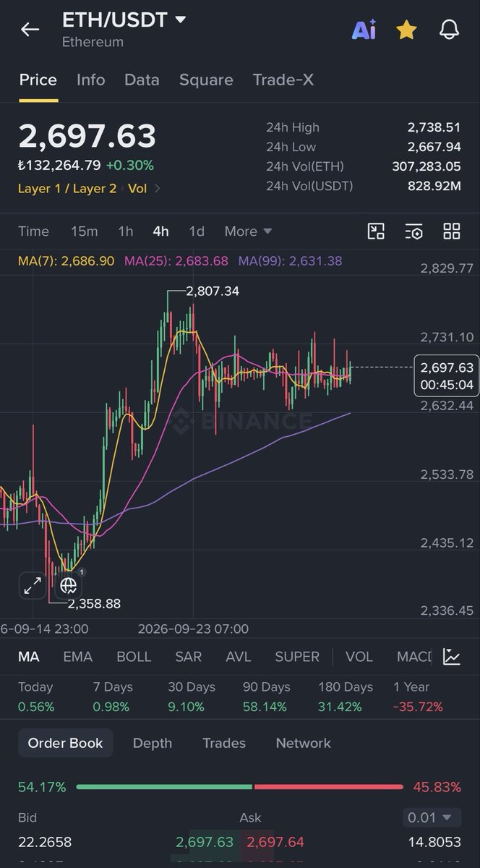Open price alert bell icon

click(450, 30)
